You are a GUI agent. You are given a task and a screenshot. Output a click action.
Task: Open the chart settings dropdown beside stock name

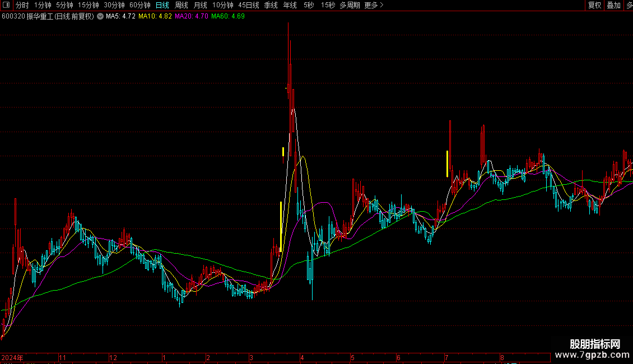(x=100, y=16)
